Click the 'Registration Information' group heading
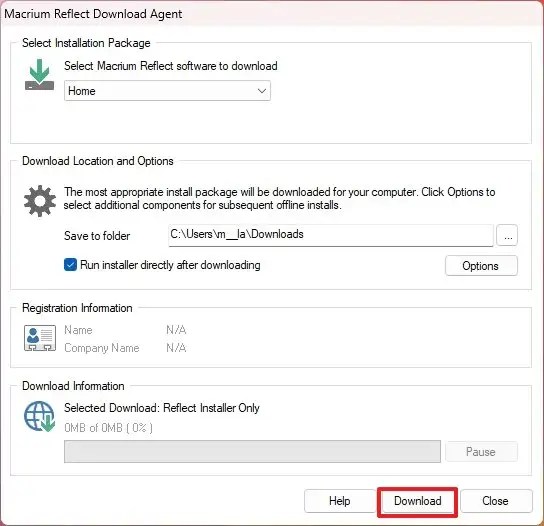The width and height of the screenshot is (544, 526). point(77,308)
